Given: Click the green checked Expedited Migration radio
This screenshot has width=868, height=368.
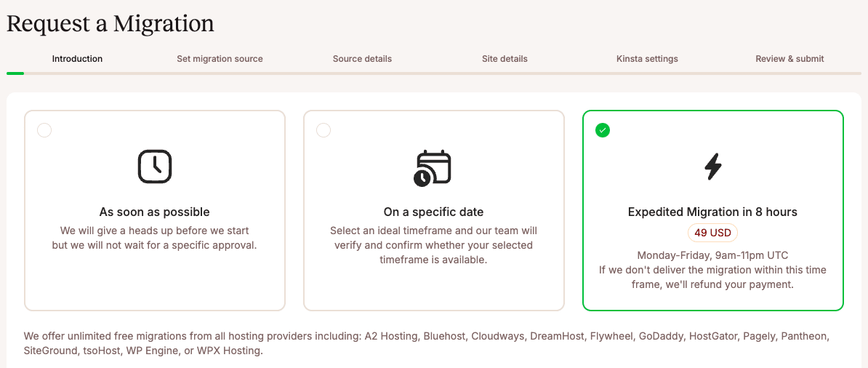Looking at the screenshot, I should 603,130.
